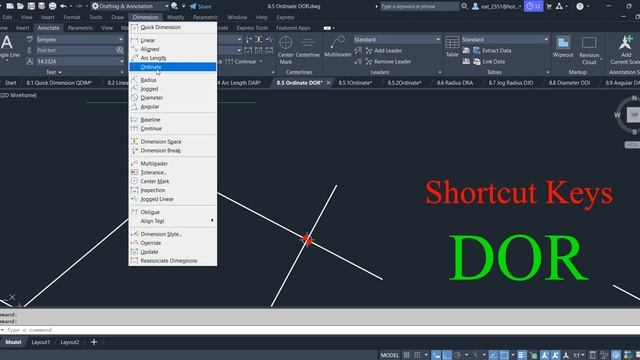Click the keyword search field
Viewport: 640px width, 360px height.
[x=419, y=6]
